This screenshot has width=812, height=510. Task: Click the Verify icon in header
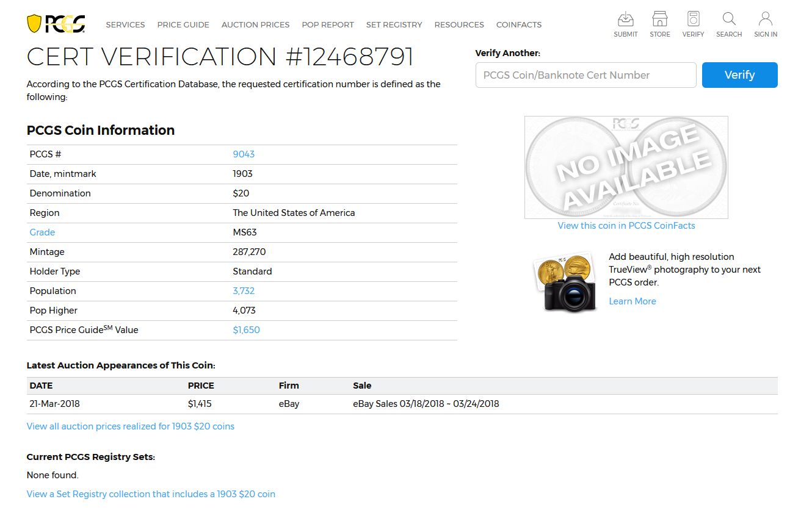(x=693, y=20)
